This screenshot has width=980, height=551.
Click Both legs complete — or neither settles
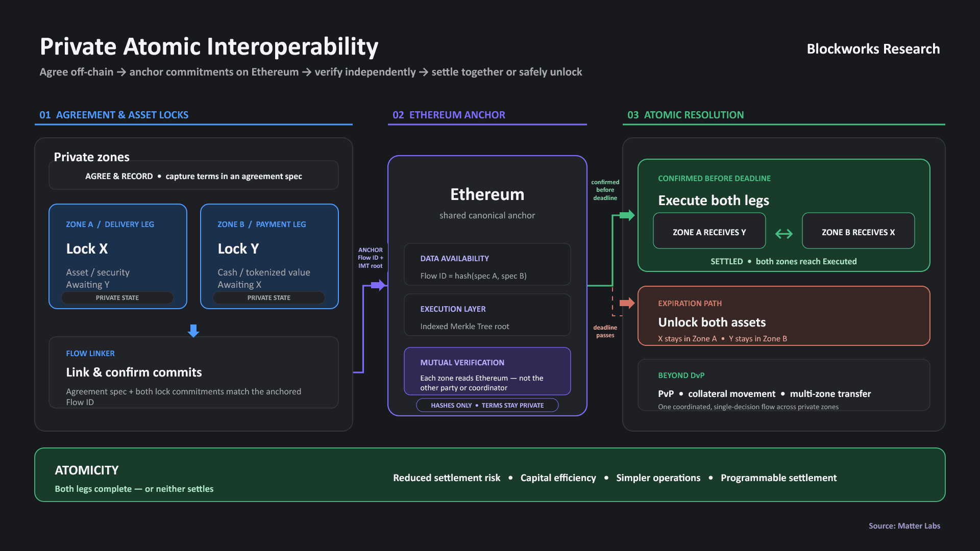(x=134, y=489)
